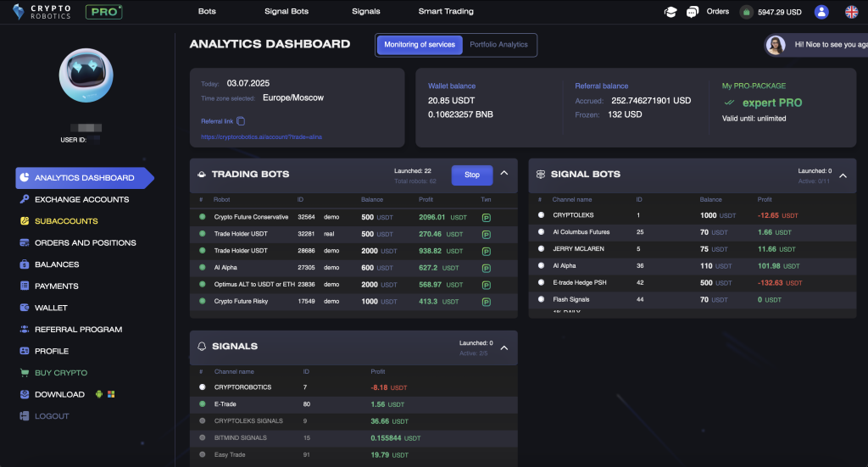This screenshot has width=868, height=467.
Task: Click the Download sidebar icon
Action: point(25,394)
